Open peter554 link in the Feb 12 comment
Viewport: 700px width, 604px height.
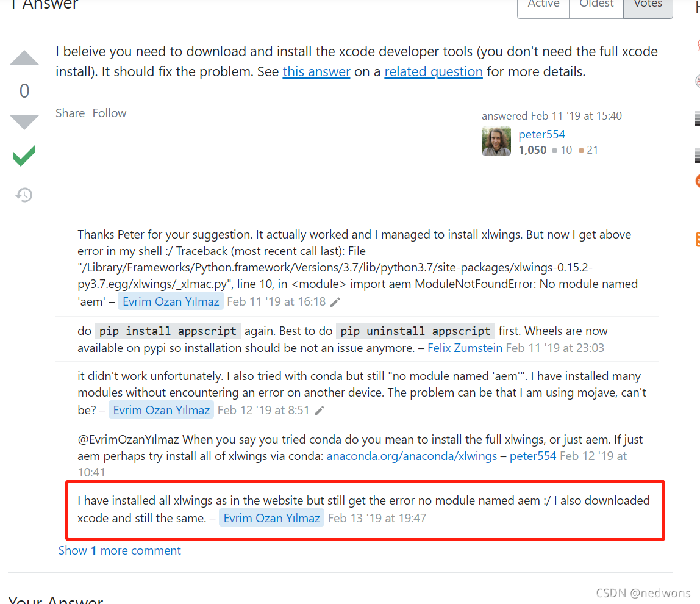(x=533, y=456)
